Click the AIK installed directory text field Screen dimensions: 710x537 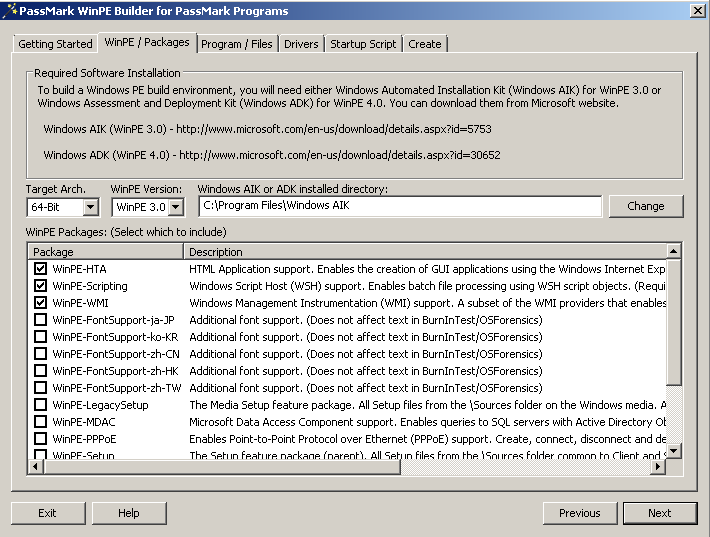pyautogui.click(x=400, y=206)
